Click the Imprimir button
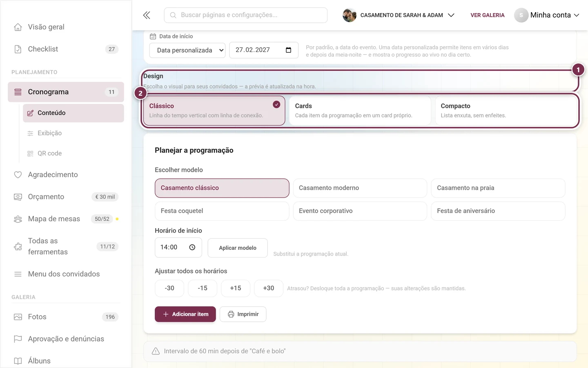Image resolution: width=588 pixels, height=368 pixels. click(x=243, y=314)
